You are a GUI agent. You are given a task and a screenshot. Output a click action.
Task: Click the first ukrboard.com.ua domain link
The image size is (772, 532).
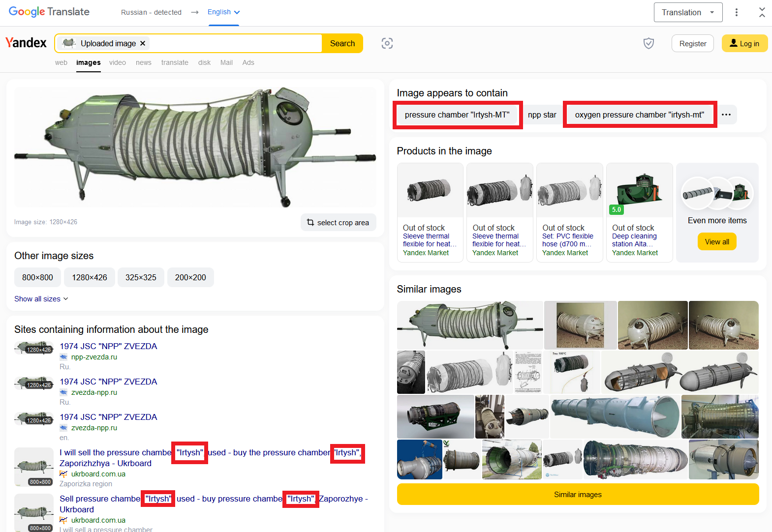[98, 474]
